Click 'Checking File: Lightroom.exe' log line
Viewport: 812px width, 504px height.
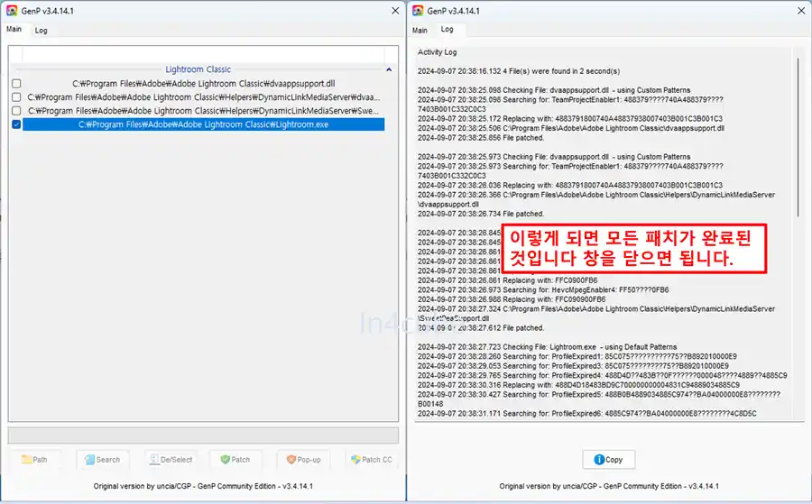pos(548,347)
